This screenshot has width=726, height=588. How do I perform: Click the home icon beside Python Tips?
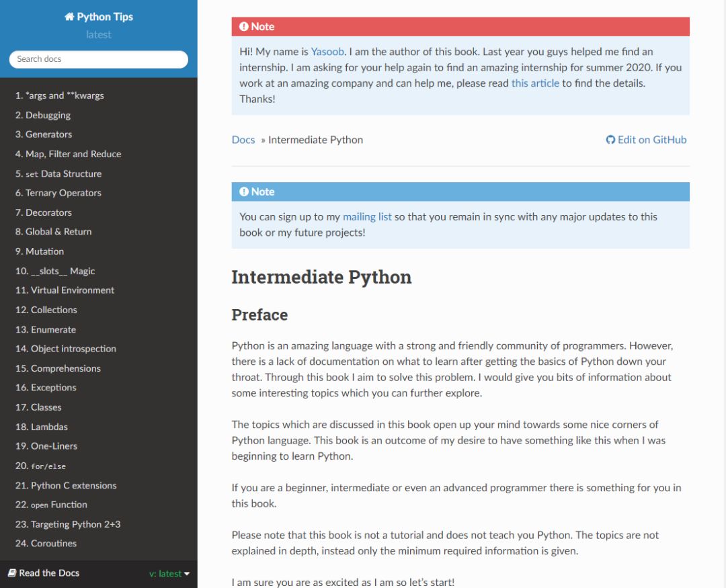pos(69,17)
